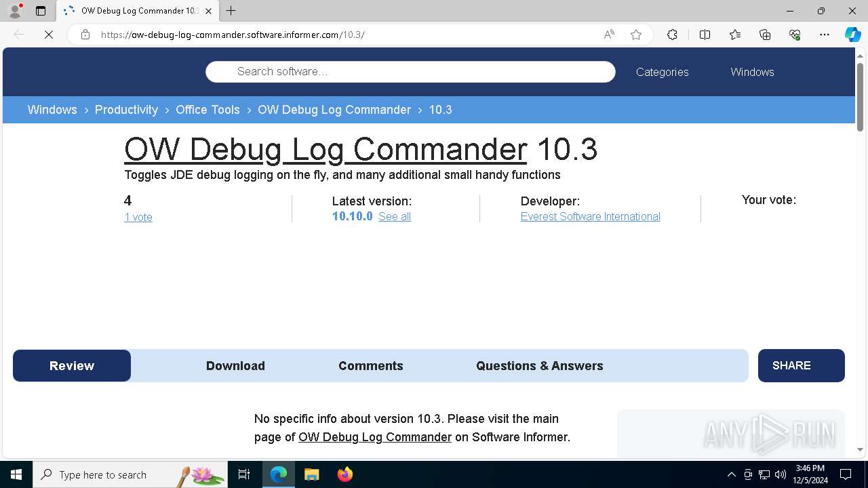Show hidden system tray icons

coord(731,474)
